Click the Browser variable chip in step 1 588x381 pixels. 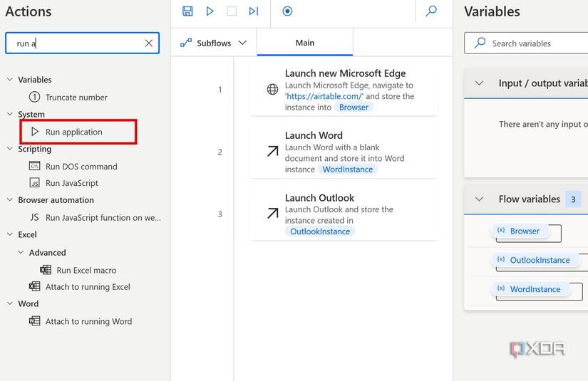[x=354, y=108]
